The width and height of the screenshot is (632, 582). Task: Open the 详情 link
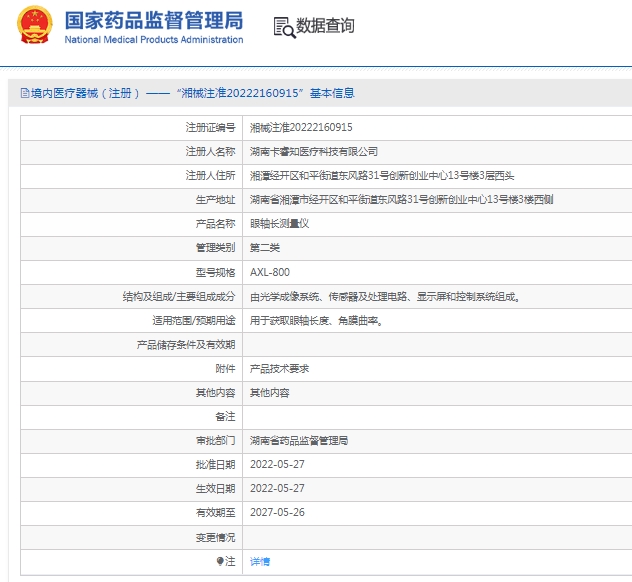(260, 561)
